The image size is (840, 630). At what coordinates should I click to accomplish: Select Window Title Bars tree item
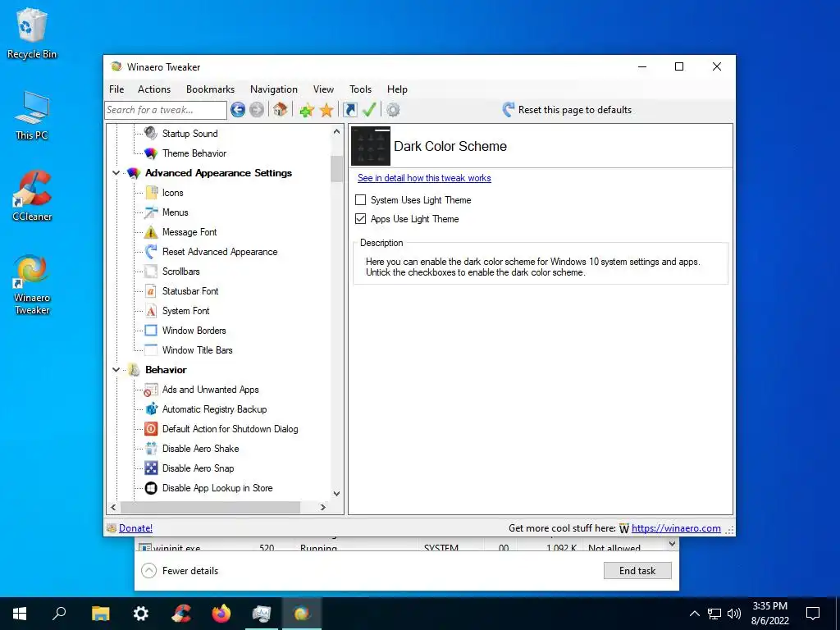pos(198,350)
